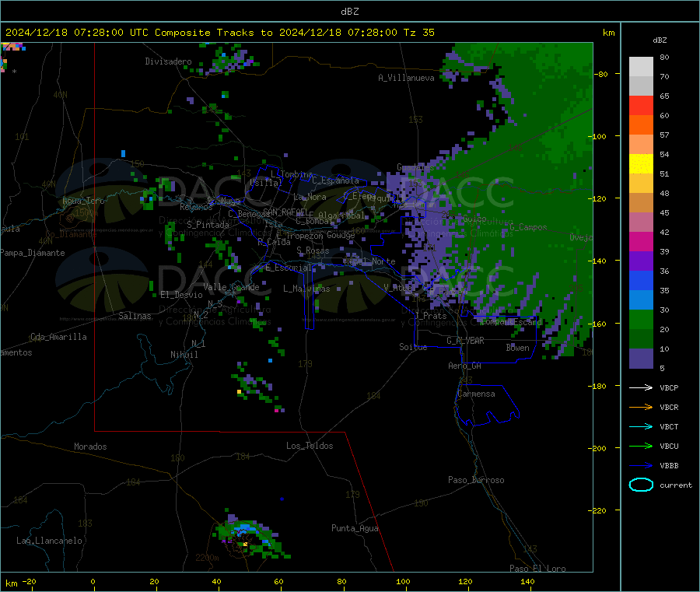Click the 'current' legend text

pos(676,485)
